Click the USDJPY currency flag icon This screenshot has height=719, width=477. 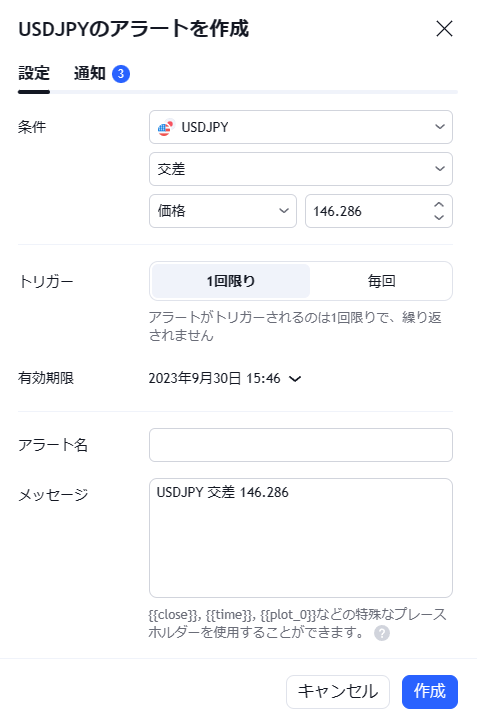click(x=166, y=127)
